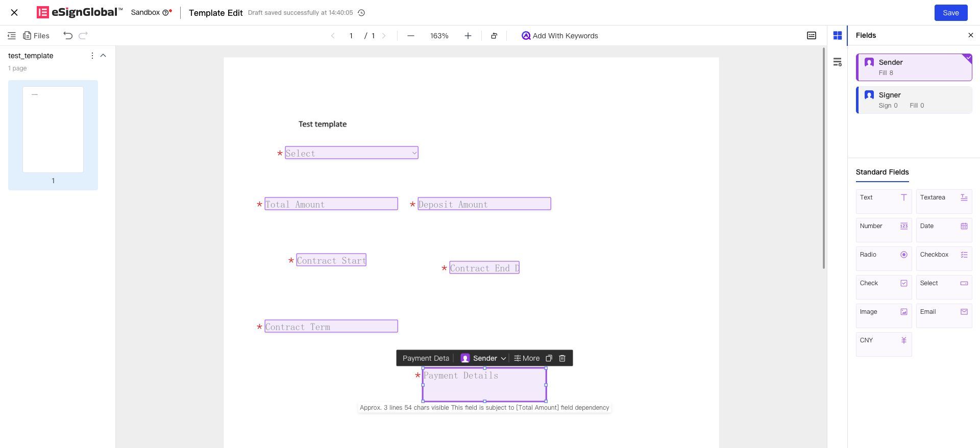Save the template
This screenshot has width=980, height=448.
(x=951, y=13)
